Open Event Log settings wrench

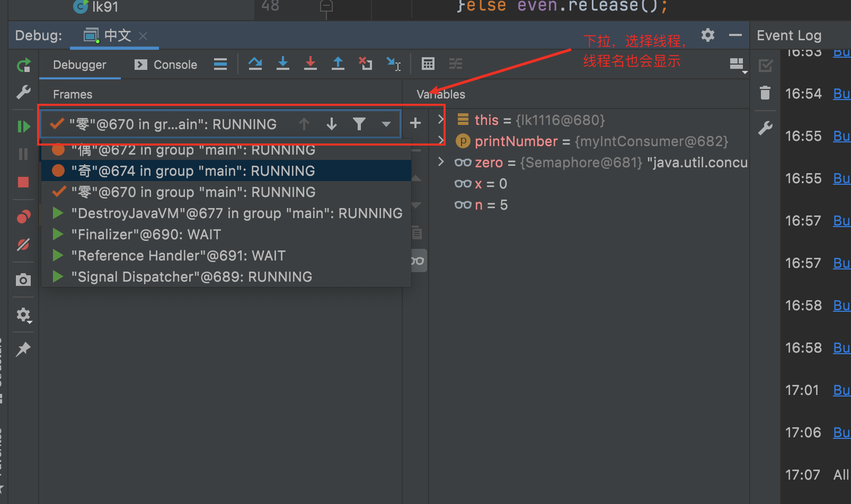pyautogui.click(x=765, y=128)
